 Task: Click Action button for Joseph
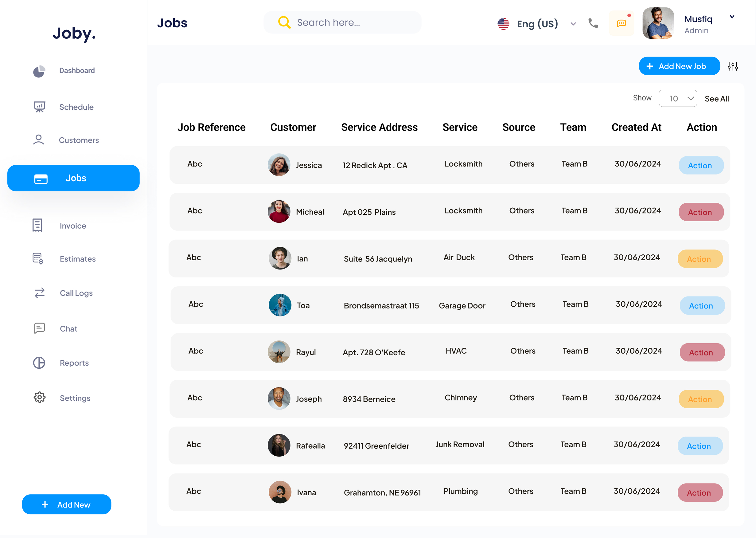tap(701, 399)
